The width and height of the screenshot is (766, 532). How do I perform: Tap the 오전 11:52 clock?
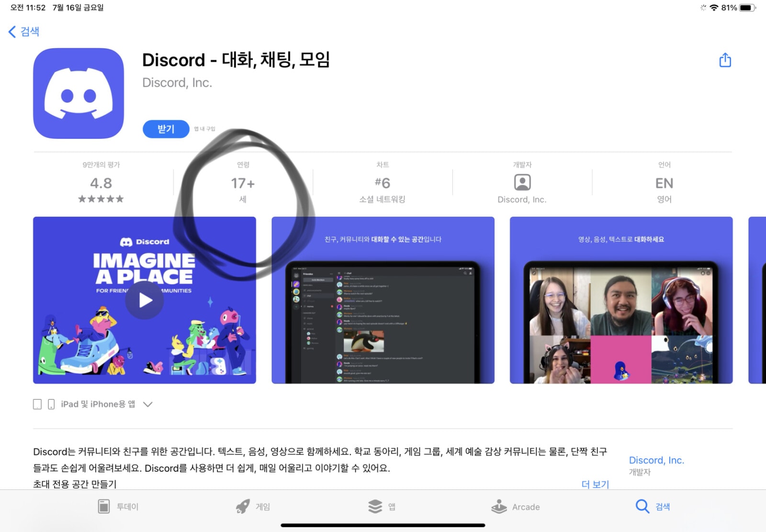coord(28,8)
